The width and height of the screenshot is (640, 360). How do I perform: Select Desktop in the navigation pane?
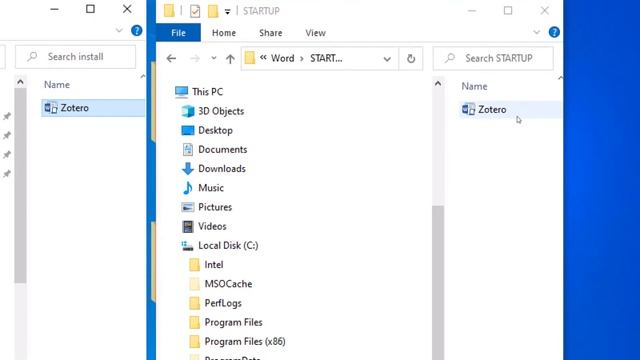pos(215,130)
